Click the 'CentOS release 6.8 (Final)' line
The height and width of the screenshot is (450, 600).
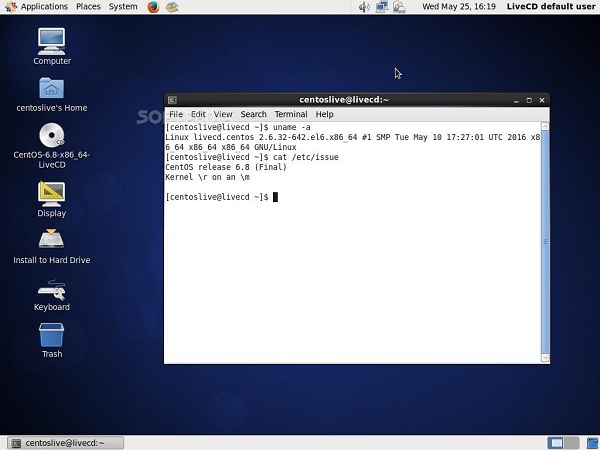[226, 167]
